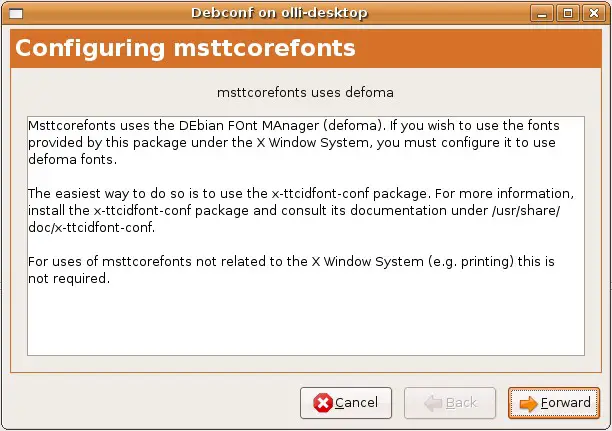Click the orange arrow icon on Forward
The height and width of the screenshot is (431, 612).
click(x=528, y=403)
